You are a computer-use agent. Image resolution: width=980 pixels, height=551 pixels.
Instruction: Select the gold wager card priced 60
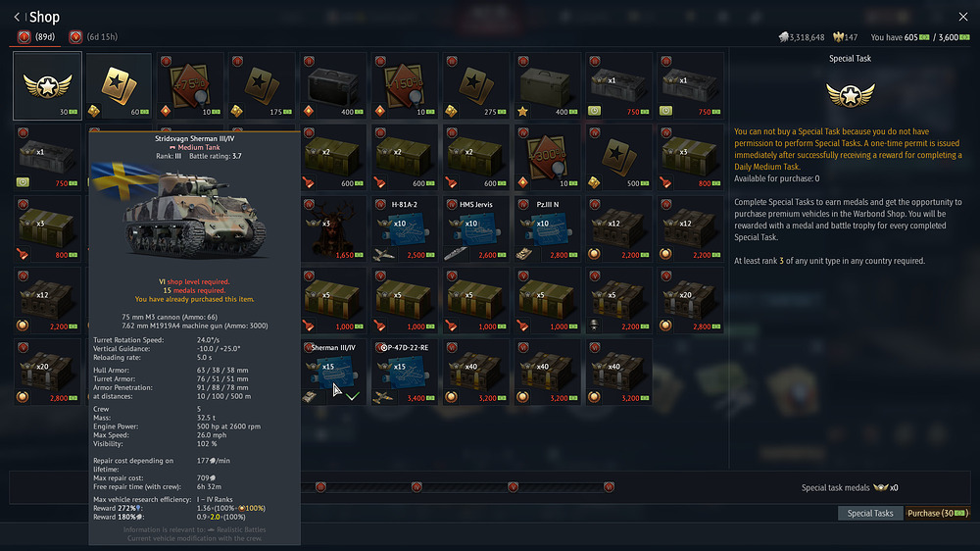pyautogui.click(x=119, y=86)
